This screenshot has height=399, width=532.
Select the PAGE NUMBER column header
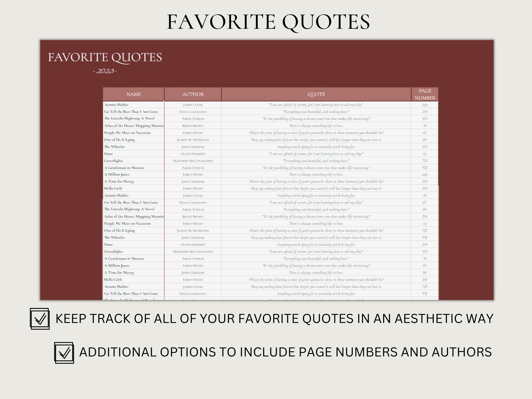425,94
